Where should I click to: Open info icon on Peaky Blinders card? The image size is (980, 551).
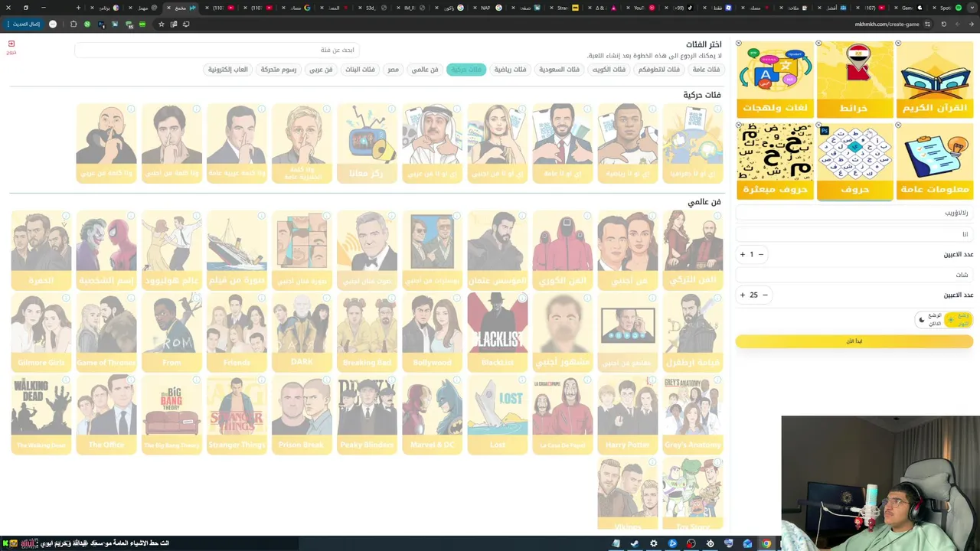(x=392, y=380)
